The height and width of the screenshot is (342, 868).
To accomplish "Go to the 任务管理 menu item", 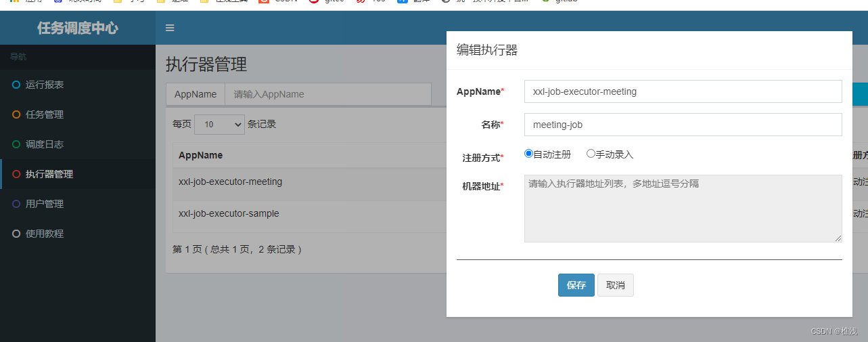I will pos(45,114).
